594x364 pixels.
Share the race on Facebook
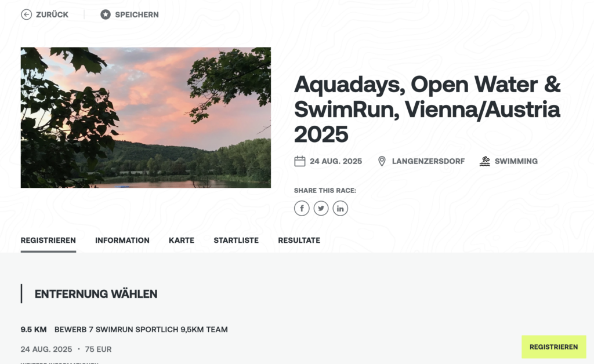point(302,209)
